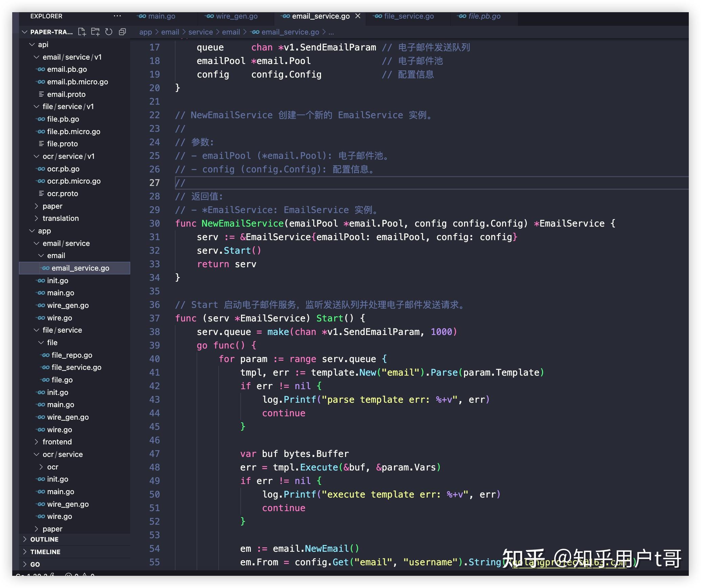The width and height of the screenshot is (701, 588).
Task: Click the service breadcrumb segment
Action: point(200,32)
